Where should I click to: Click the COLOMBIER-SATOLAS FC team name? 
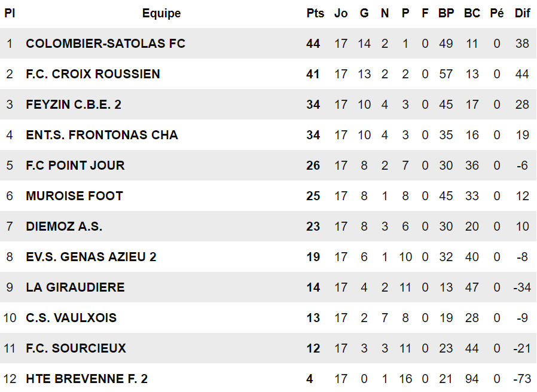point(105,44)
